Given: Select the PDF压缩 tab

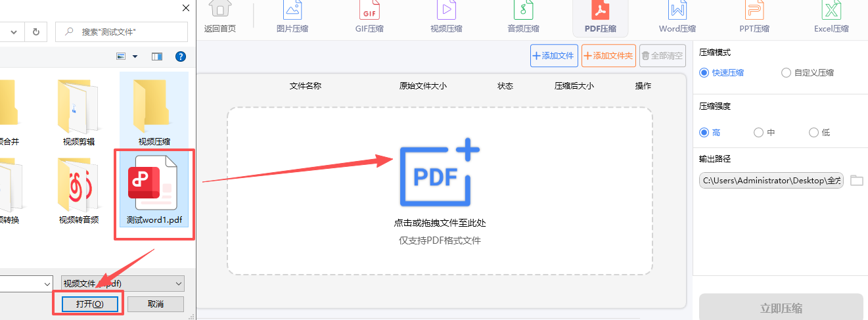Looking at the screenshot, I should pyautogui.click(x=600, y=18).
